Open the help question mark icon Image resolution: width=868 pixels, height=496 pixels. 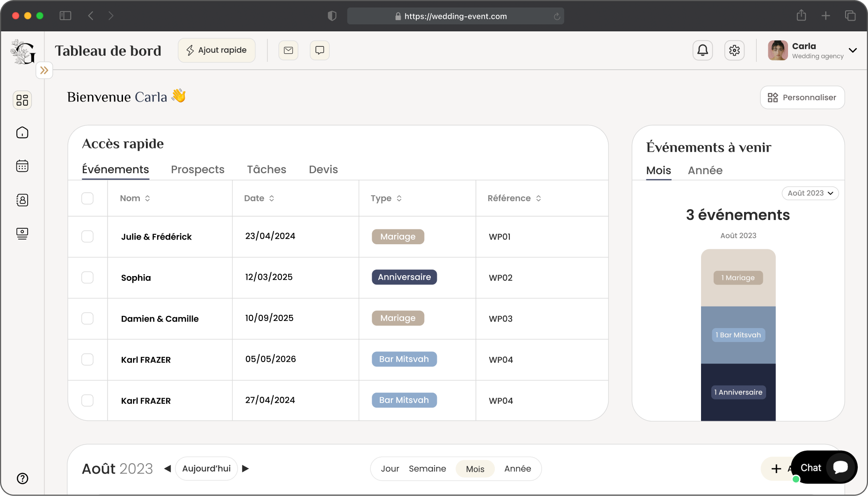click(22, 478)
